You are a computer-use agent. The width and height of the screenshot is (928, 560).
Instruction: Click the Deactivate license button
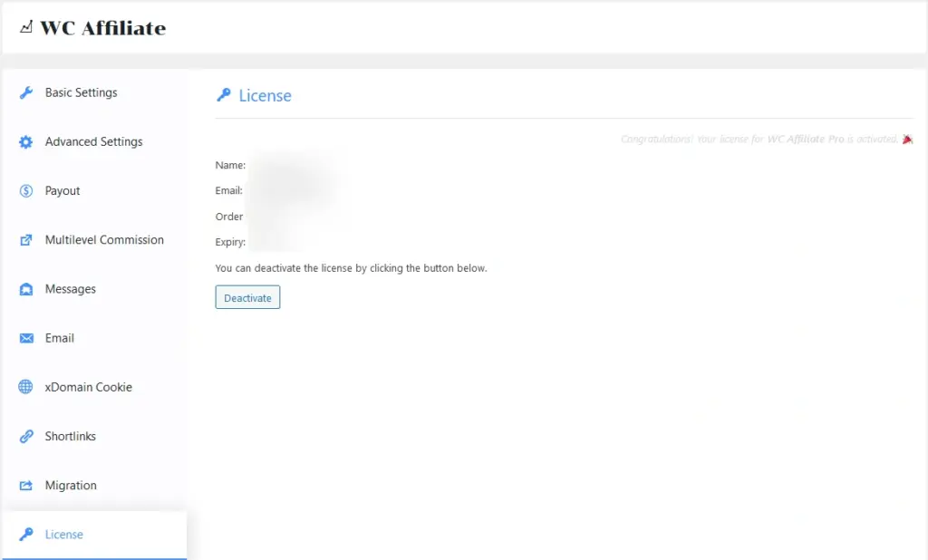pos(247,297)
